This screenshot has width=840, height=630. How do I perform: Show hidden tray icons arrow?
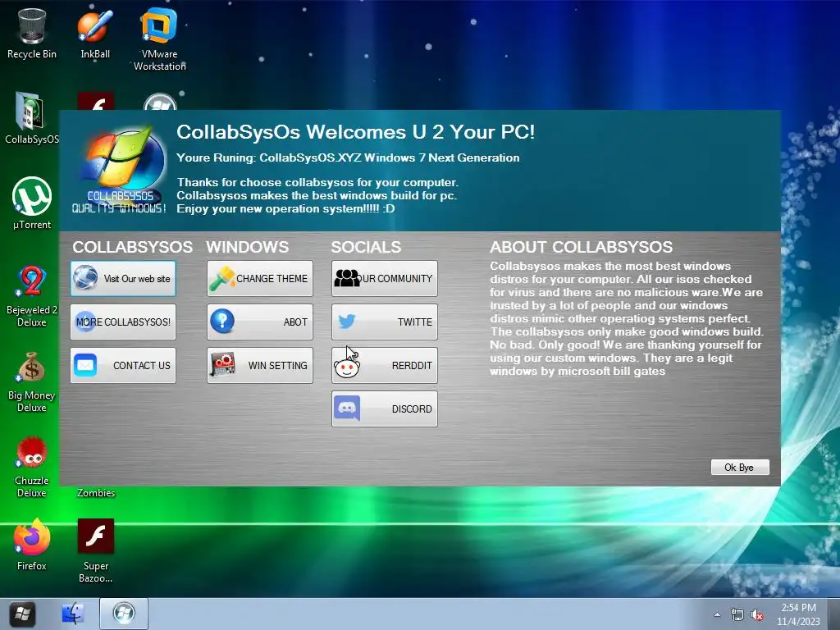(717, 615)
